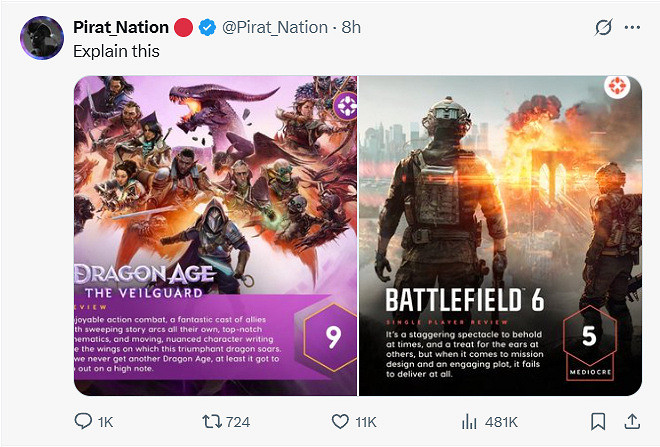Click the 8h timestamp link
Image resolution: width=660 pixels, height=447 pixels.
(351, 28)
